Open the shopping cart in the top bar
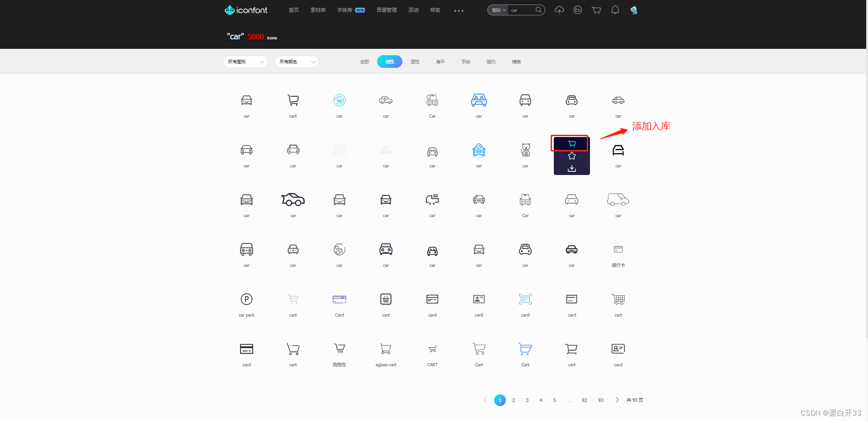This screenshot has width=868, height=421. coord(596,9)
